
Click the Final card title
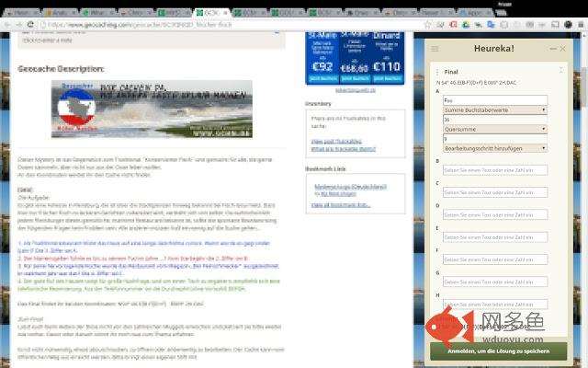[451, 72]
